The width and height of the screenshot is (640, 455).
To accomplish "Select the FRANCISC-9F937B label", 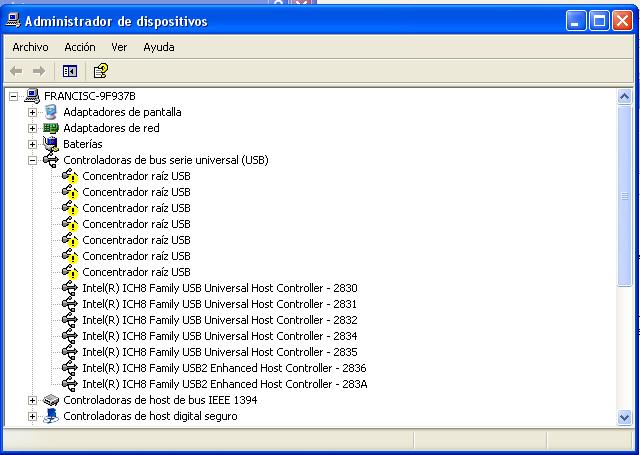I will [90, 96].
